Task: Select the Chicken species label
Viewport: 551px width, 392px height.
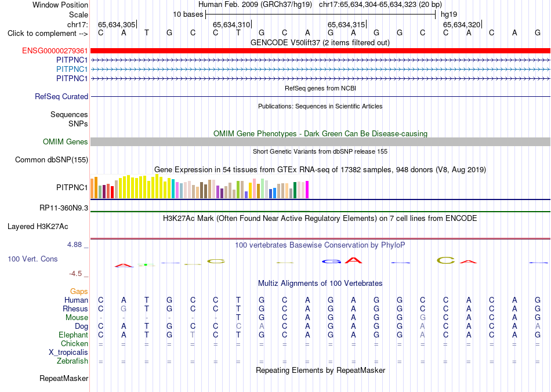Action: pyautogui.click(x=74, y=343)
